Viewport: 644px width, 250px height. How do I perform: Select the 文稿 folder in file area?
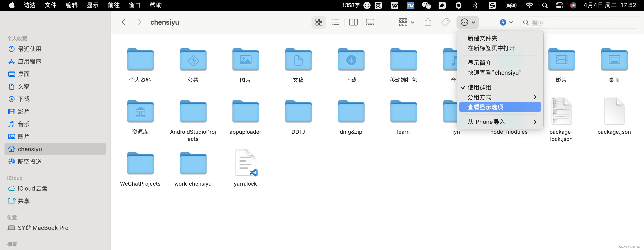point(298,59)
